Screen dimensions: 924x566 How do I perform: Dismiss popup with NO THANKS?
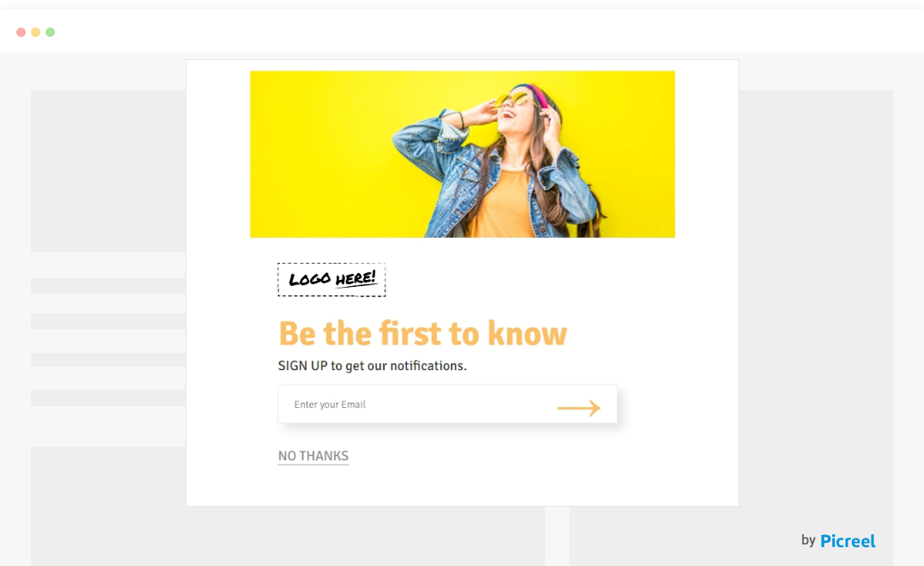click(313, 456)
